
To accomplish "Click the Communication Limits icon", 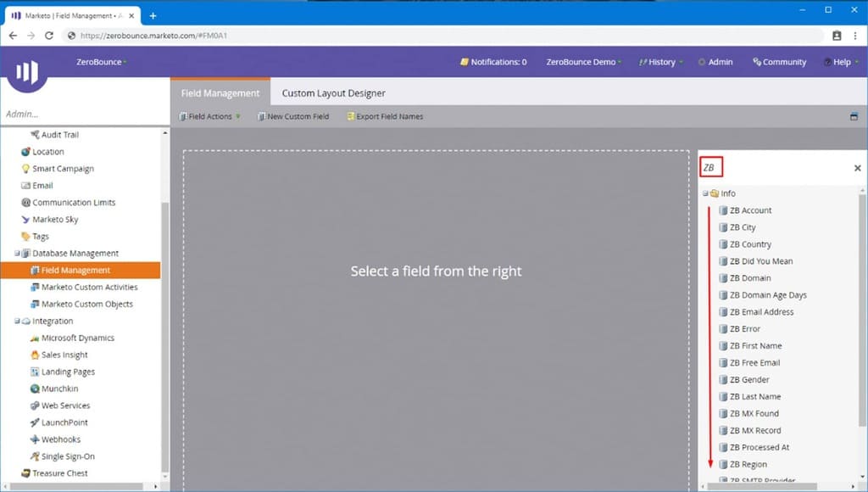I will point(25,202).
